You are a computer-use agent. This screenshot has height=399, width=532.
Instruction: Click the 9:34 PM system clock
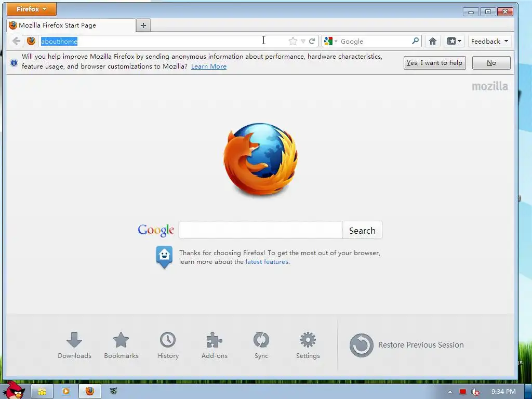tap(503, 392)
